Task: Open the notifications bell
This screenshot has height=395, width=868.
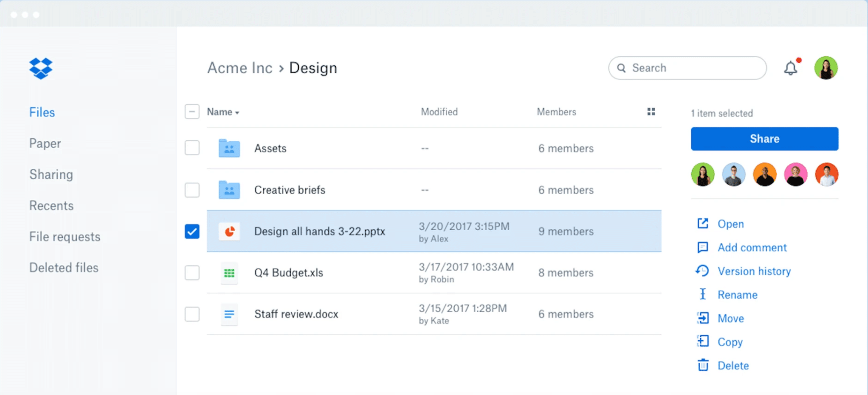Action: [790, 68]
